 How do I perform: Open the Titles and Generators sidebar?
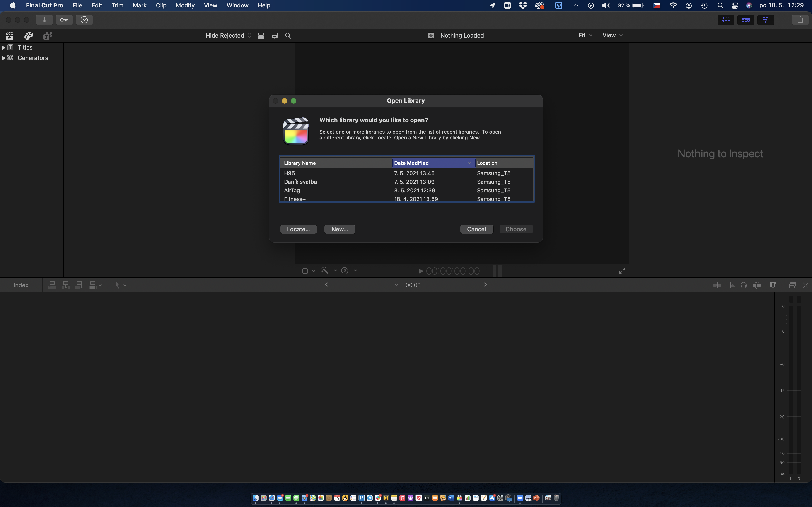point(47,36)
